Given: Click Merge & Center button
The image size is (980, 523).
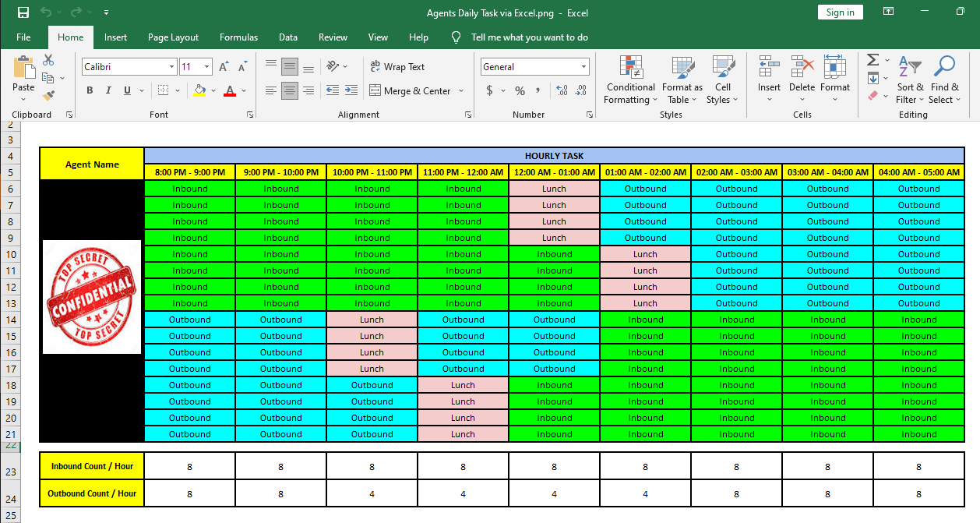Looking at the screenshot, I should click(x=411, y=90).
